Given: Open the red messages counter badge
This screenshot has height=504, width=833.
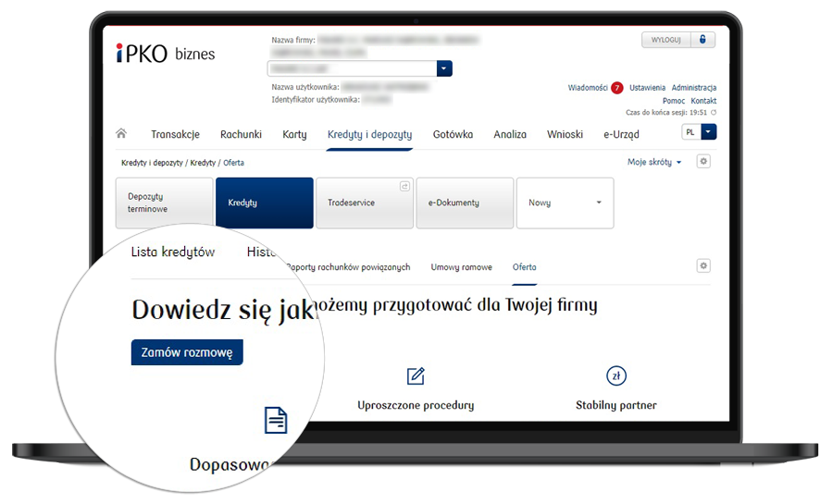Looking at the screenshot, I should 617,88.
